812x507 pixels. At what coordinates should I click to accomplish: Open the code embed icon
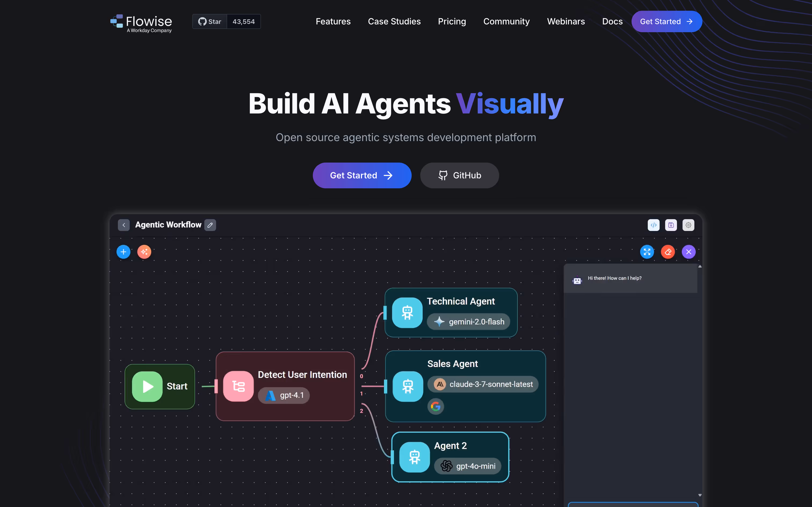click(653, 225)
